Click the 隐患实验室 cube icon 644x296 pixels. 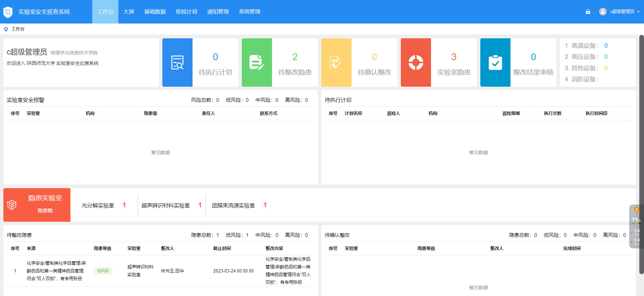pyautogui.click(x=12, y=205)
